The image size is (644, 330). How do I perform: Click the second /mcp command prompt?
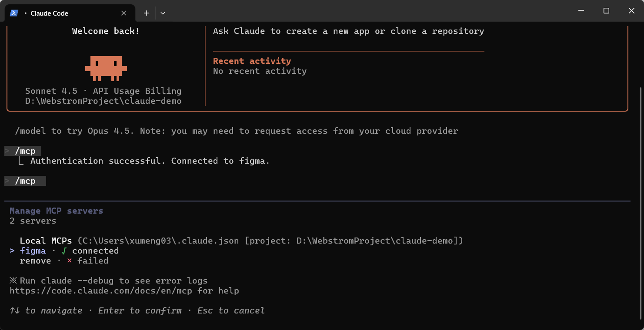click(x=25, y=181)
